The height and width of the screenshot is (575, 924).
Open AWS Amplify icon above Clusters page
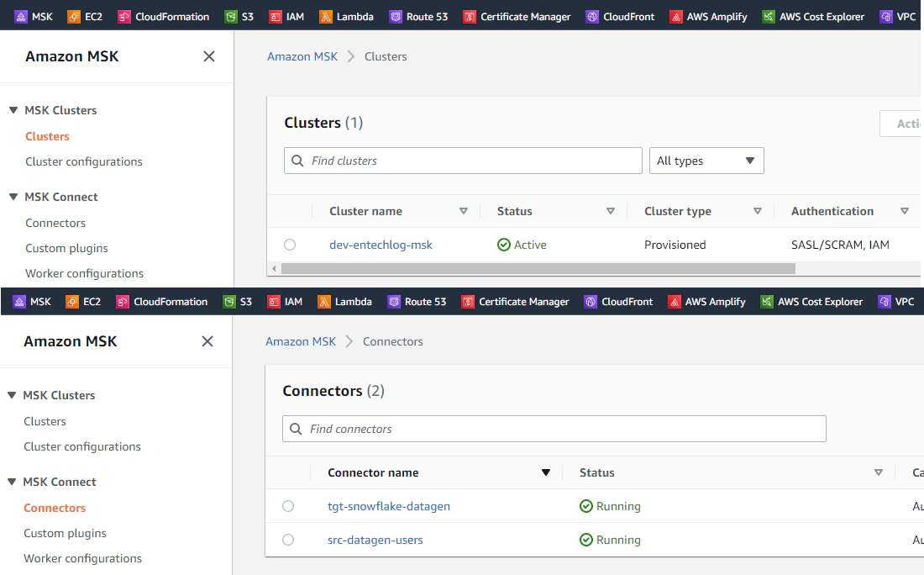pyautogui.click(x=676, y=17)
